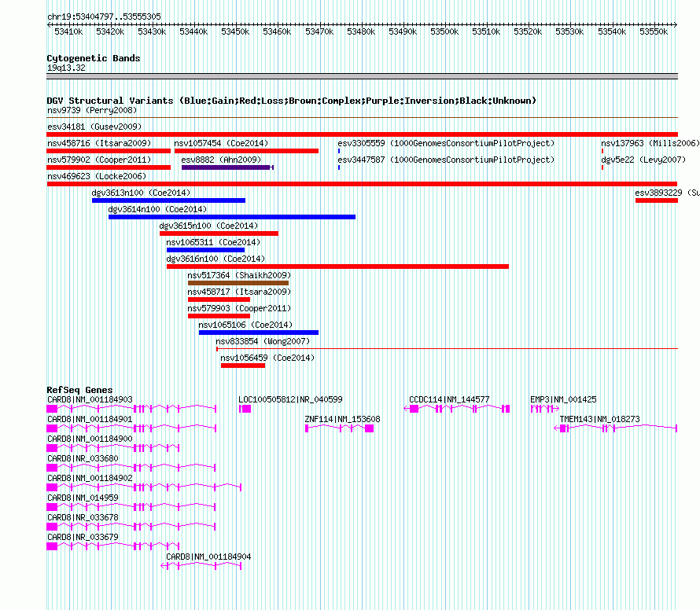Open dgv3615n100 (Coe2014) variant label
The image size is (700, 610).
point(208,226)
